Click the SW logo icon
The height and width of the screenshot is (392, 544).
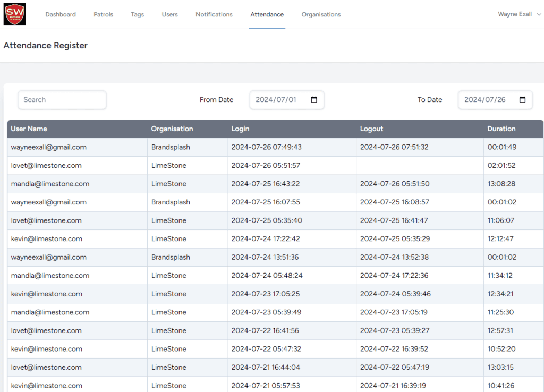pyautogui.click(x=14, y=14)
